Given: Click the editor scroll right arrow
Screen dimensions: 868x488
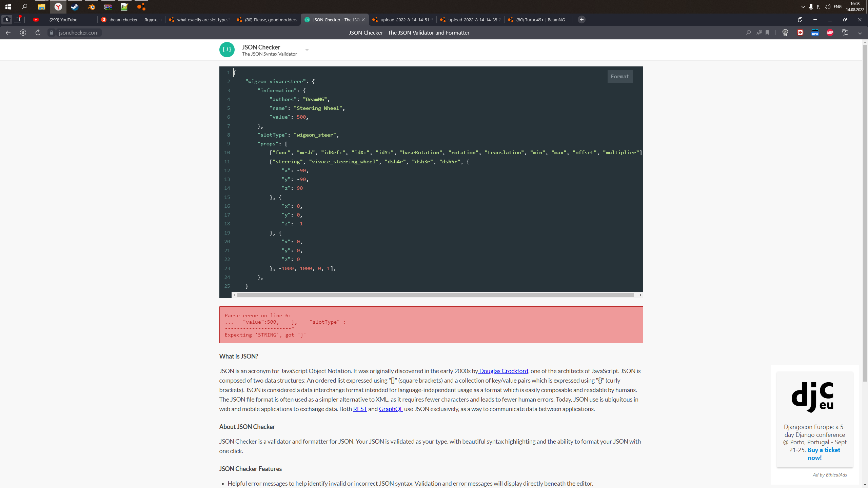Looking at the screenshot, I should 640,295.
